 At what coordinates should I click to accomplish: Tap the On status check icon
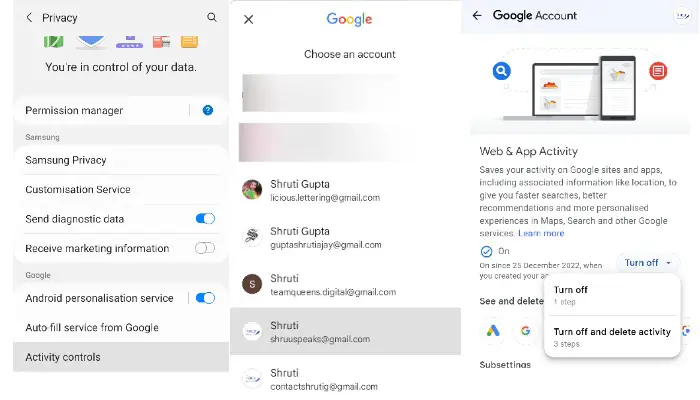point(486,252)
